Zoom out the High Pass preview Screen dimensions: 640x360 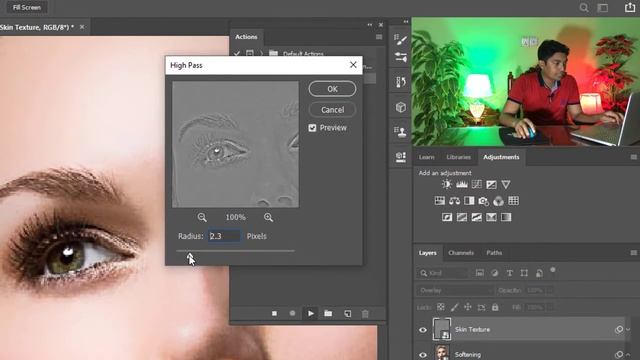click(202, 218)
